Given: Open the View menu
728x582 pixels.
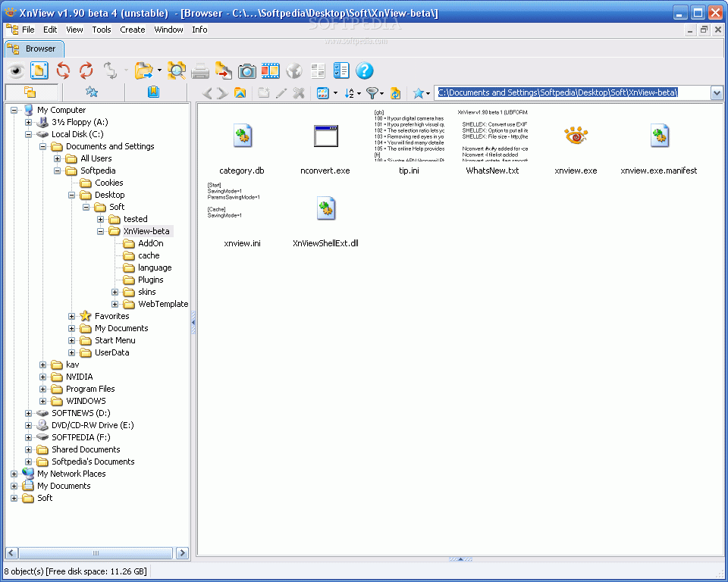Looking at the screenshot, I should coord(74,30).
